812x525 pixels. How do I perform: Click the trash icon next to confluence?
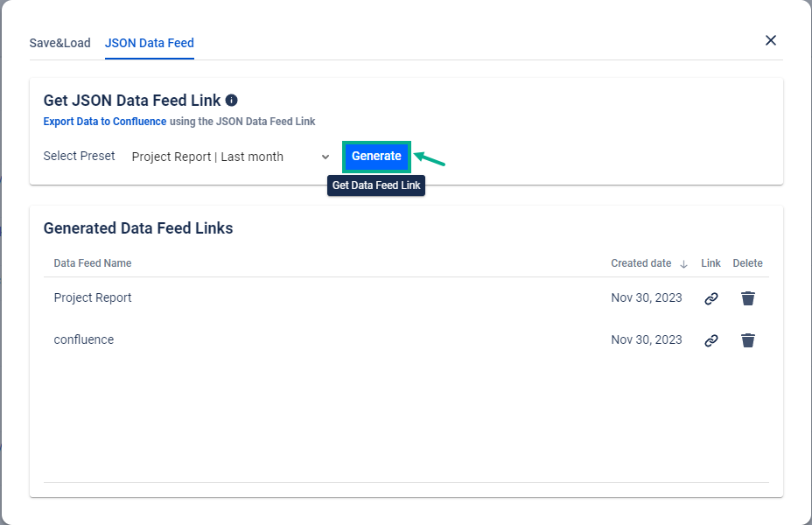747,339
